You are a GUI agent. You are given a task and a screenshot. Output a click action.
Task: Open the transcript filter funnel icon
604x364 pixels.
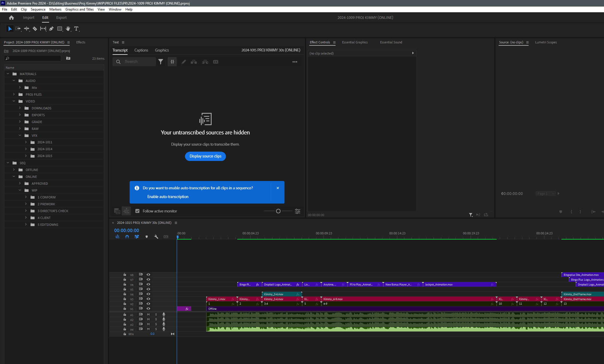click(161, 62)
